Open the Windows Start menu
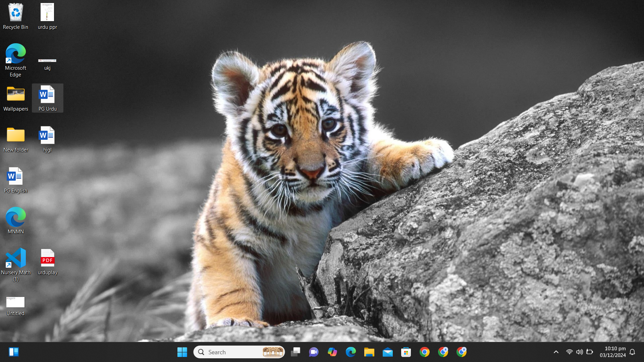Image resolution: width=644 pixels, height=362 pixels. point(182,352)
